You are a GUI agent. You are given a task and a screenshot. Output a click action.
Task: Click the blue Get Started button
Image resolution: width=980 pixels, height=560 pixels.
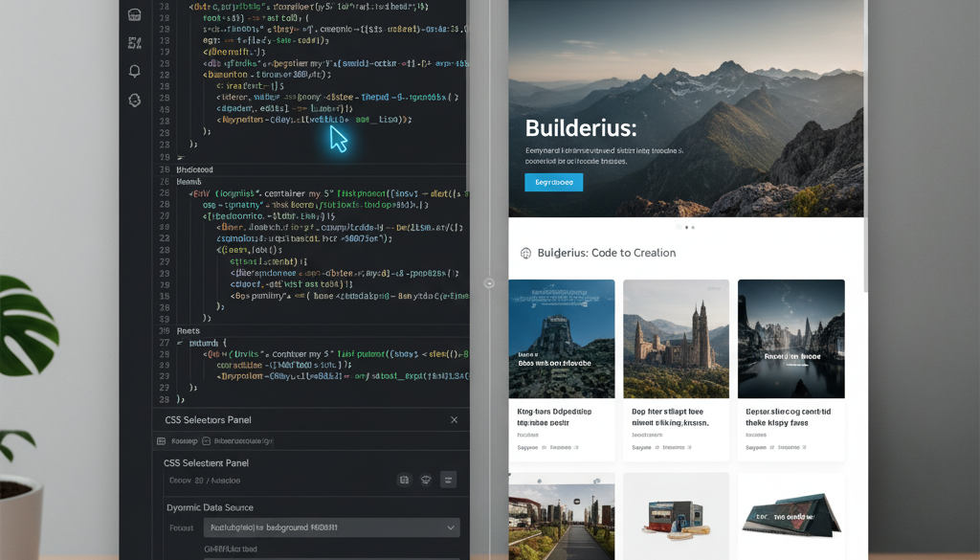pyautogui.click(x=553, y=182)
